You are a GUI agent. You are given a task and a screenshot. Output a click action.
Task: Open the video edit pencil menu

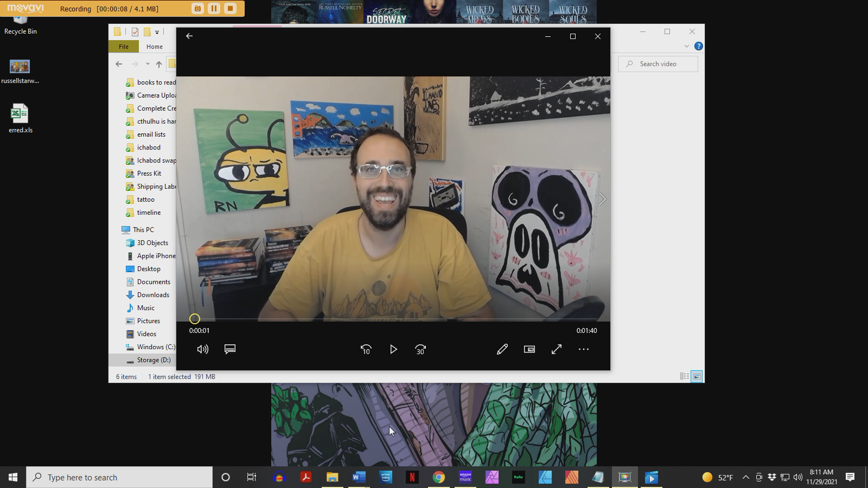(502, 350)
